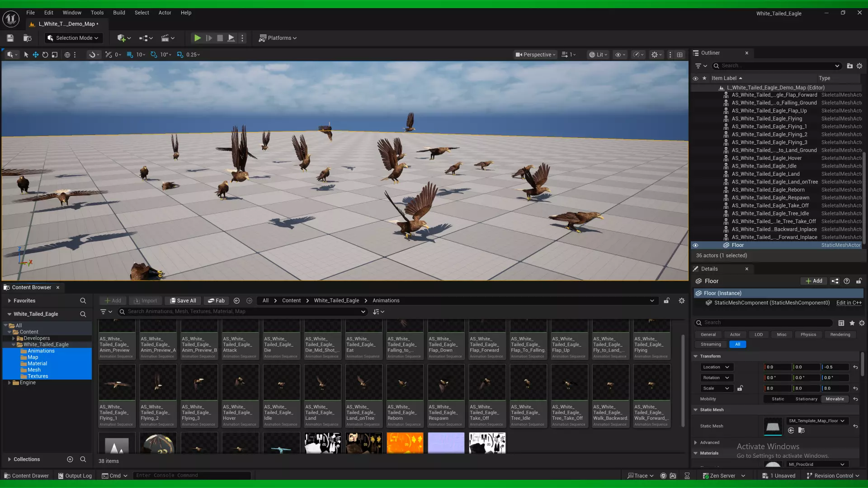Expand the Engine folder tree
This screenshot has height=488, width=868.
point(9,383)
